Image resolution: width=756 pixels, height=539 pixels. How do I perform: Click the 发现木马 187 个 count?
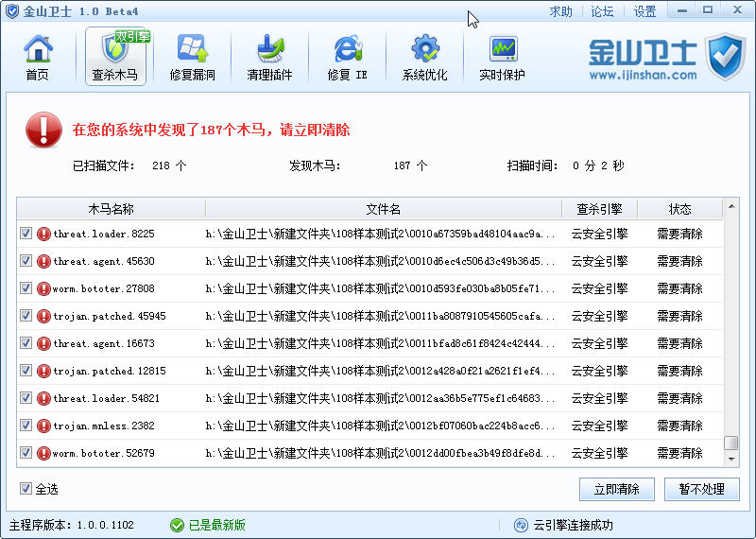tap(358, 166)
